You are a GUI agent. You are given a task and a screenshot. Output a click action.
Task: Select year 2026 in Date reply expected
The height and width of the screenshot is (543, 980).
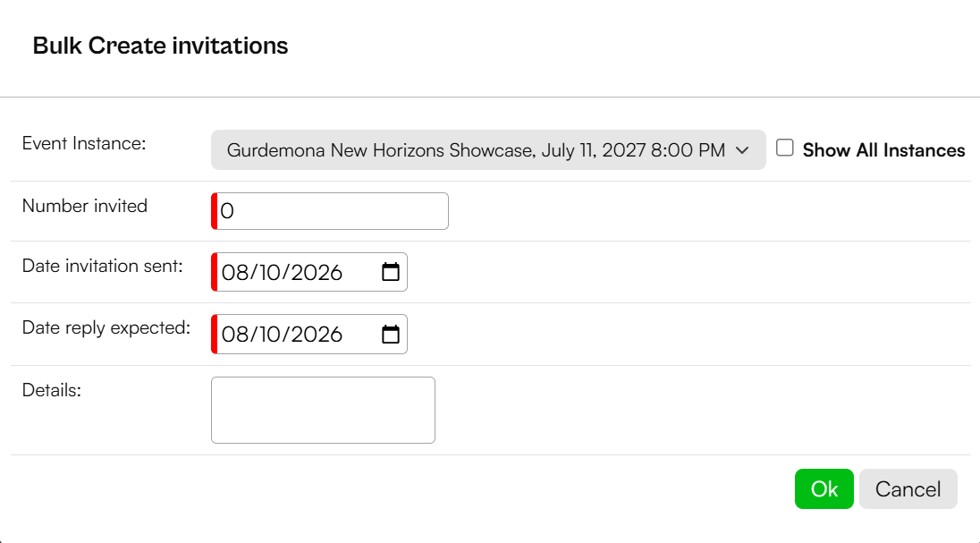[x=317, y=334]
